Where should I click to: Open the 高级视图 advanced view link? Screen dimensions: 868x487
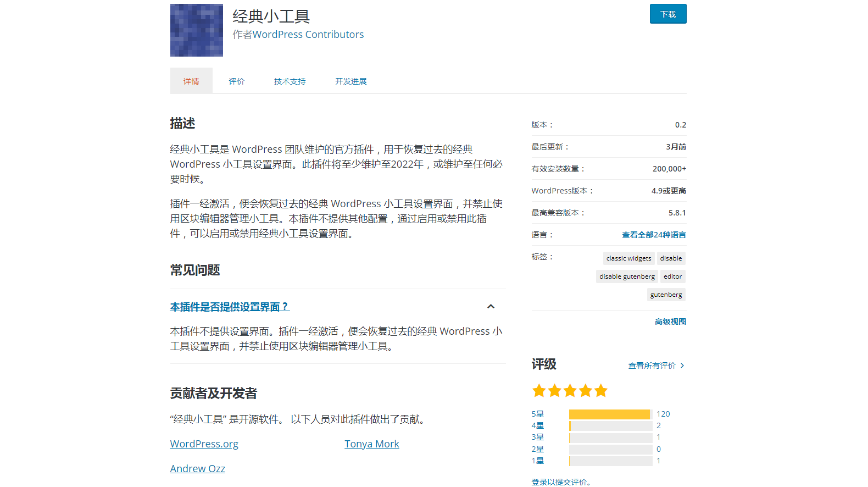pos(670,322)
